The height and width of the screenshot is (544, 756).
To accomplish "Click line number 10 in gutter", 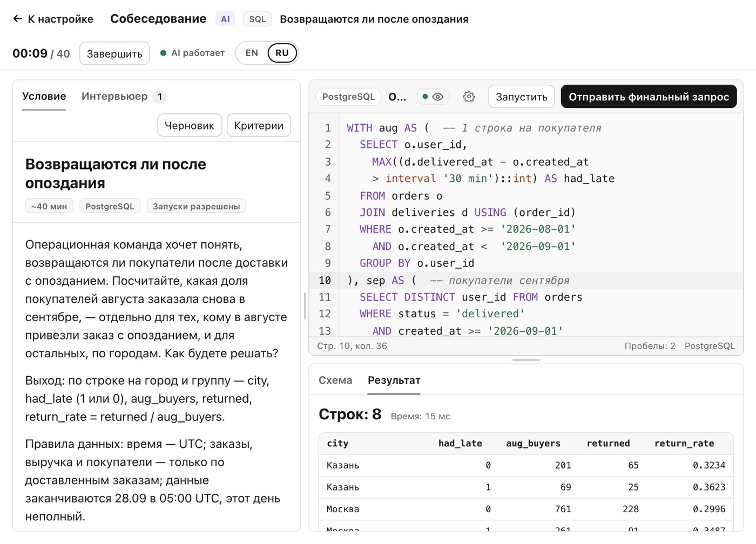I will click(x=325, y=280).
